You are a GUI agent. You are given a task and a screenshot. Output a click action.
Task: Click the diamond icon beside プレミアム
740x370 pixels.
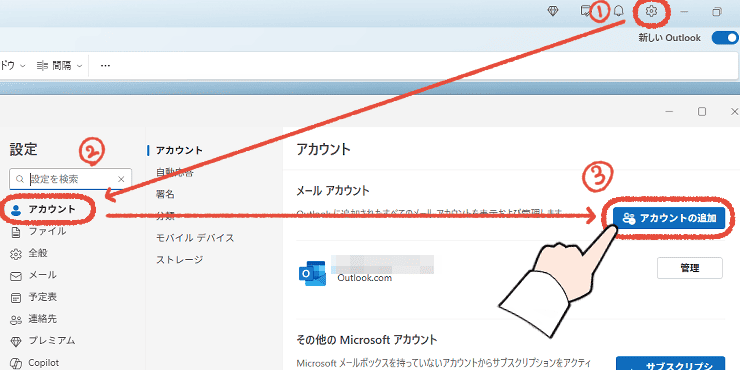(16, 342)
